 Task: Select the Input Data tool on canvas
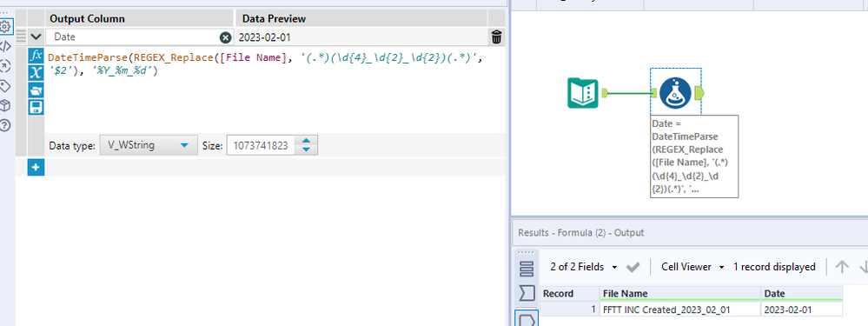point(583,93)
